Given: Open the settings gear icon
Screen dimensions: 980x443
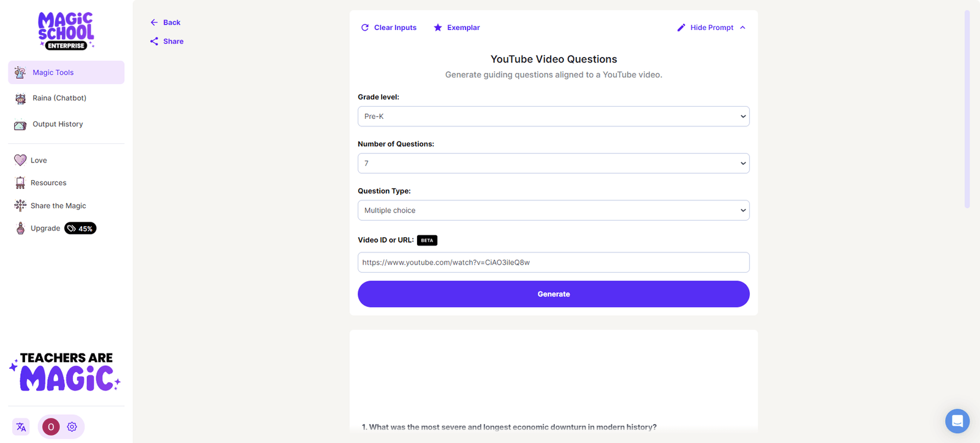Looking at the screenshot, I should (x=72, y=426).
